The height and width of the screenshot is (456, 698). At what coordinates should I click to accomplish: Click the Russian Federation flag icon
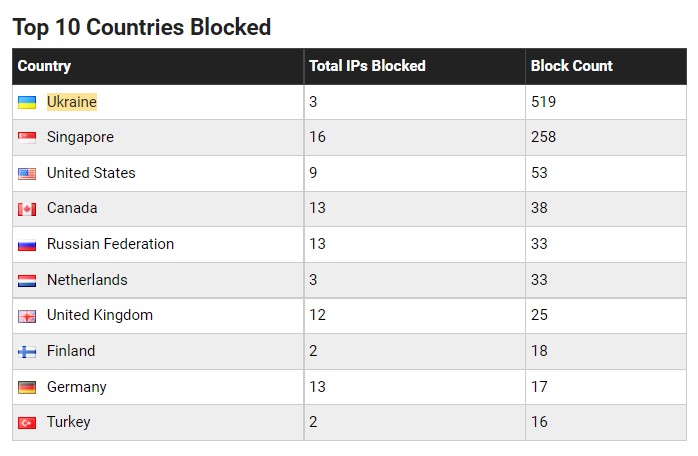pos(27,245)
